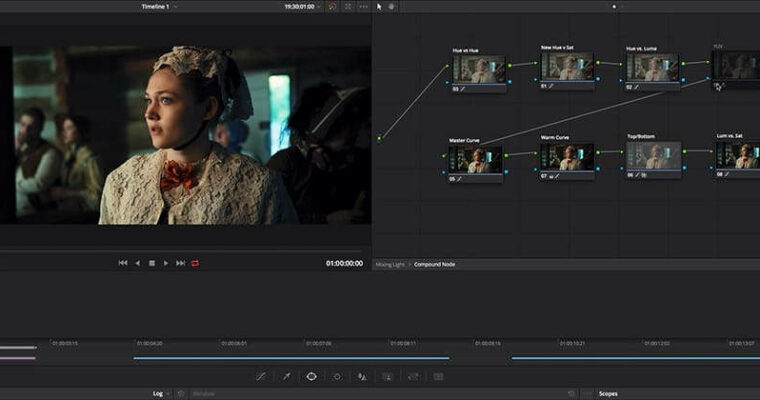The image size is (760, 400).
Task: Select the hand pan tool in node editor
Action: [392, 7]
